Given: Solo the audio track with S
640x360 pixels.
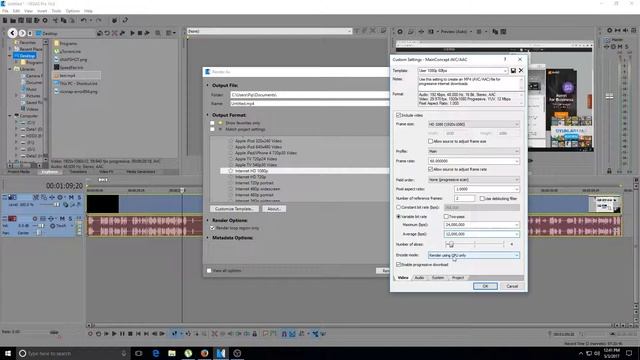Looking at the screenshot, I should point(70,219).
